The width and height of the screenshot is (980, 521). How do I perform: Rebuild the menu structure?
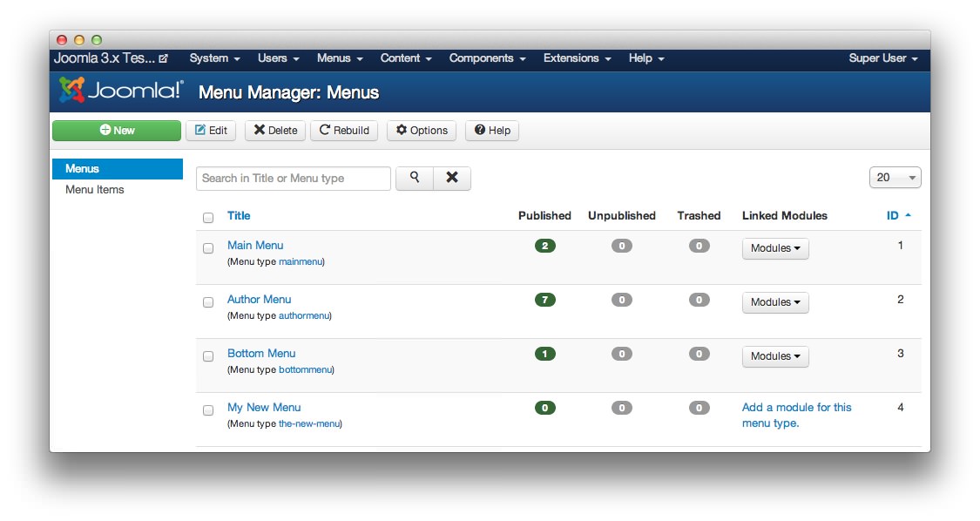click(x=343, y=130)
